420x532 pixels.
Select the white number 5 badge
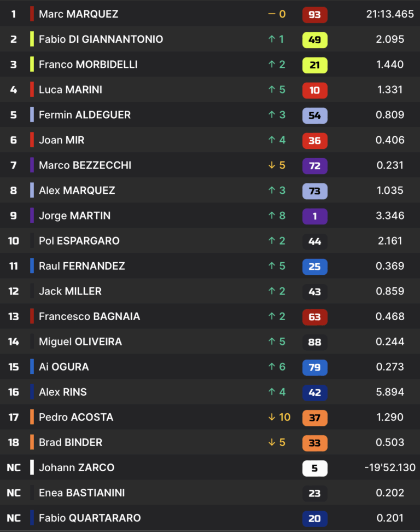pyautogui.click(x=314, y=467)
